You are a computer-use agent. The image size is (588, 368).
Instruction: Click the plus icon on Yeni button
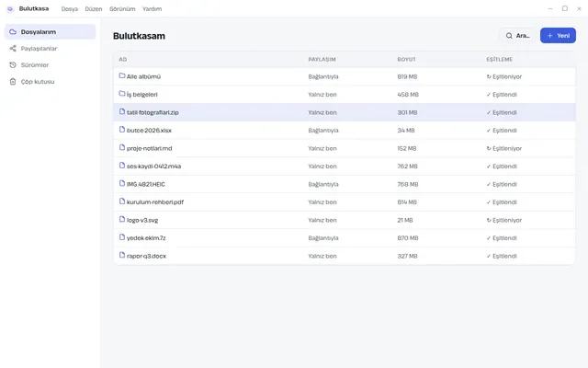pyautogui.click(x=550, y=36)
